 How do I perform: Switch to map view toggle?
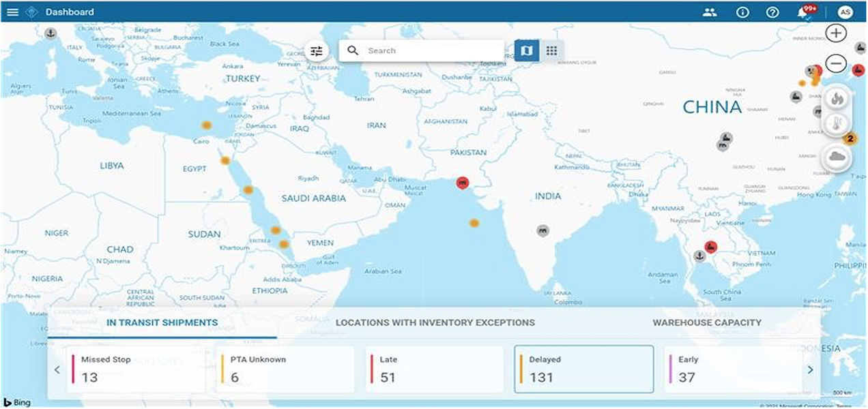click(x=526, y=51)
